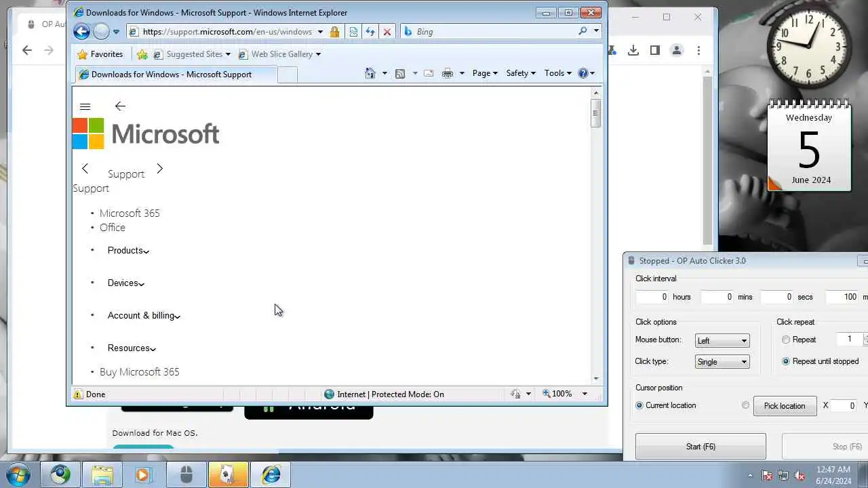868x488 pixels.
Task: Click the Home icon in IE command bar
Action: click(x=370, y=73)
